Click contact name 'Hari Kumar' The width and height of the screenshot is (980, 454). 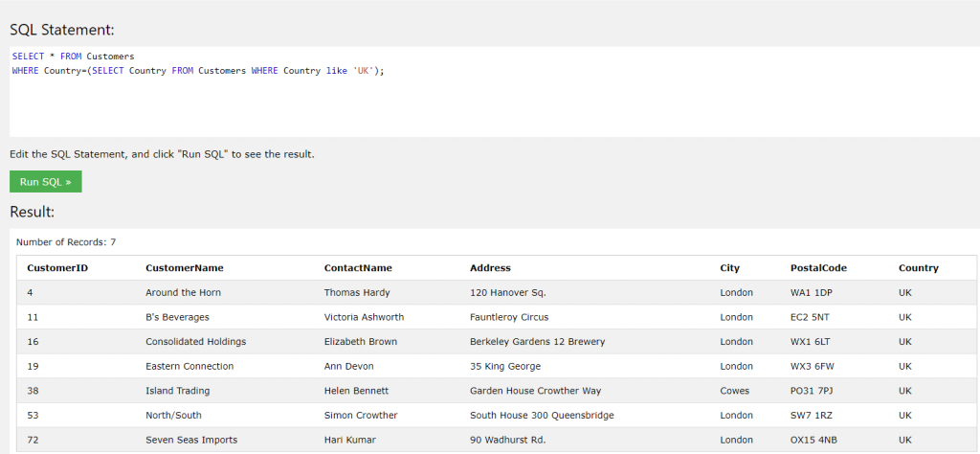click(350, 440)
